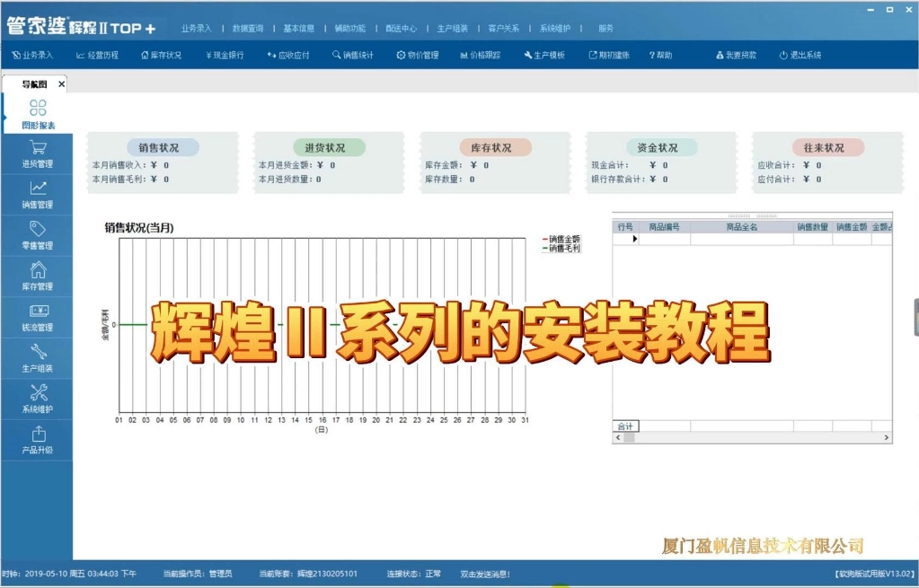The height and width of the screenshot is (588, 919).
Task: Minimize the application window
Action: 871,10
